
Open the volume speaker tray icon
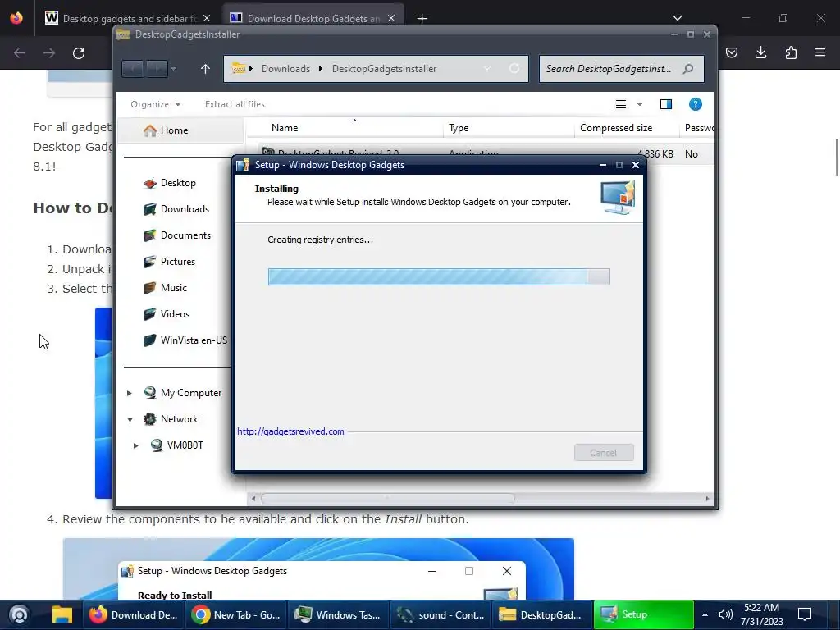coord(725,614)
